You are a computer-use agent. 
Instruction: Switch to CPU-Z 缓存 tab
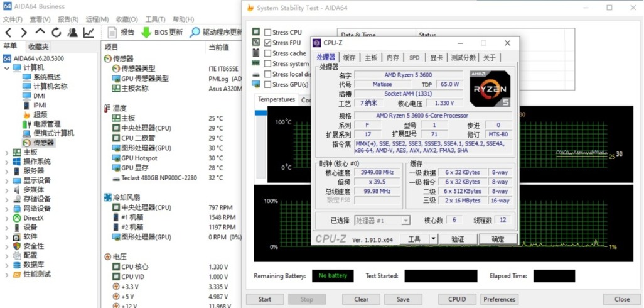[349, 58]
